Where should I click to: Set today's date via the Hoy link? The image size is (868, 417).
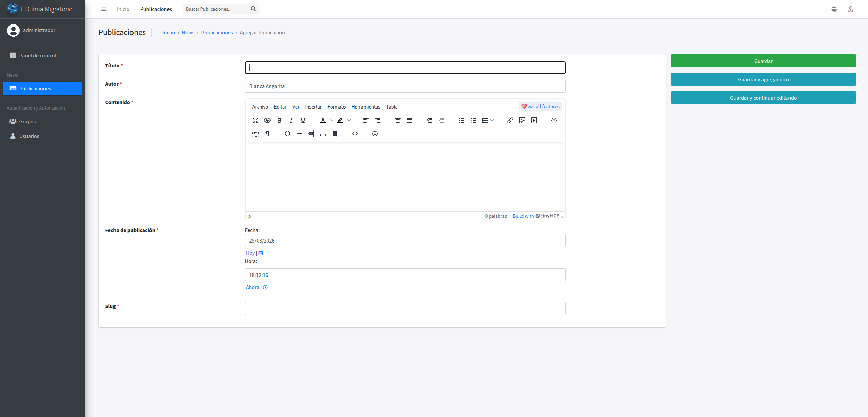(x=250, y=253)
